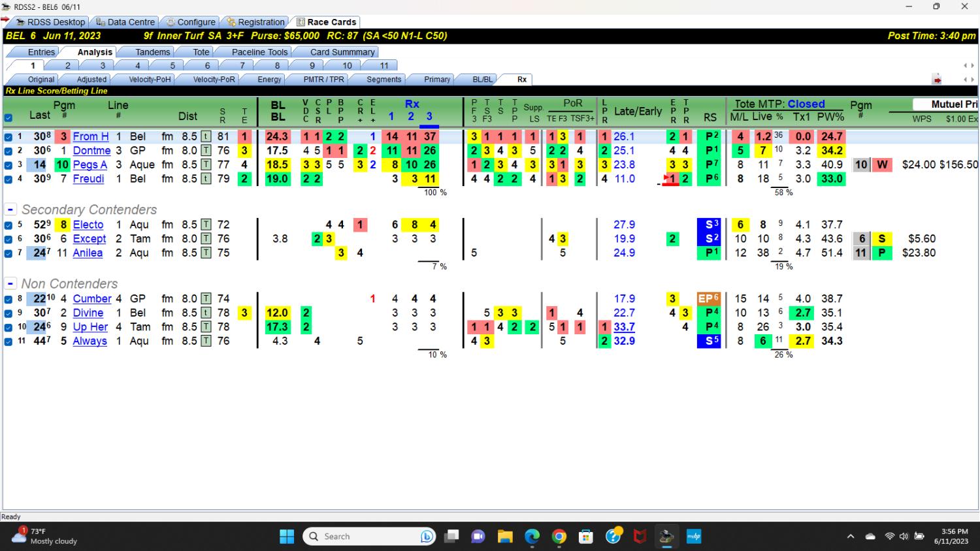Click the 't' turf marker in From H row
980x551 pixels.
[x=206, y=136]
